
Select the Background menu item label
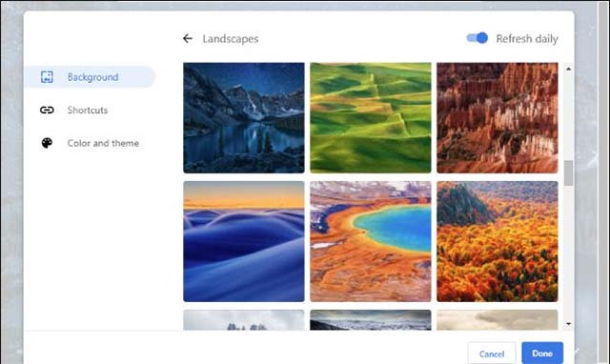93,77
